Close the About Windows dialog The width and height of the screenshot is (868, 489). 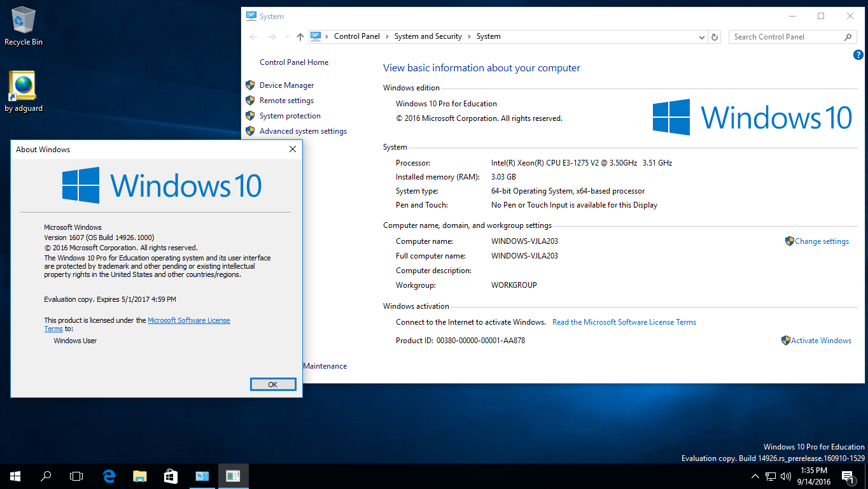point(293,150)
